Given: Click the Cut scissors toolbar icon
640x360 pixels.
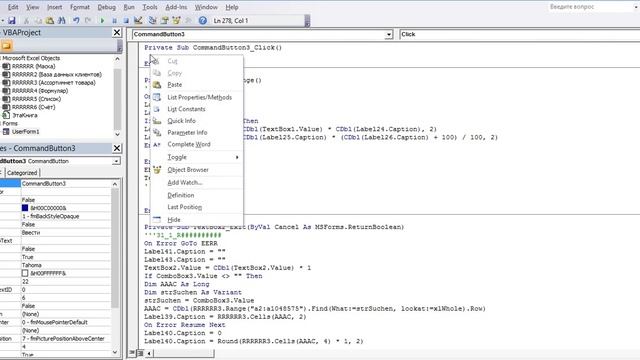Looking at the screenshot, I should point(27,20).
